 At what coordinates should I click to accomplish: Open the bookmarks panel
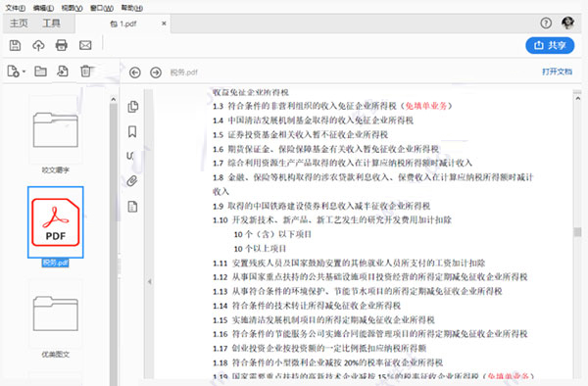[132, 131]
